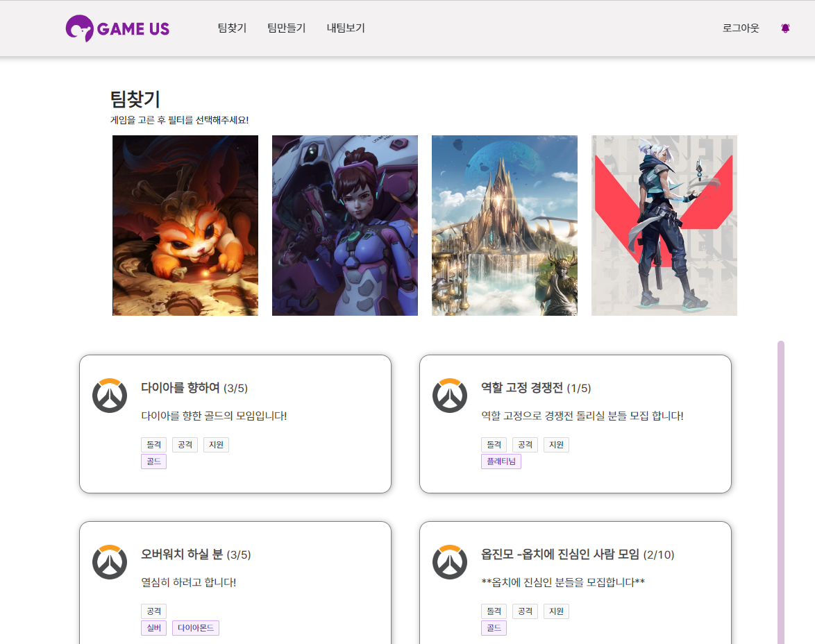This screenshot has height=644, width=815.
Task: Open the notification bell icon
Action: pos(785,28)
